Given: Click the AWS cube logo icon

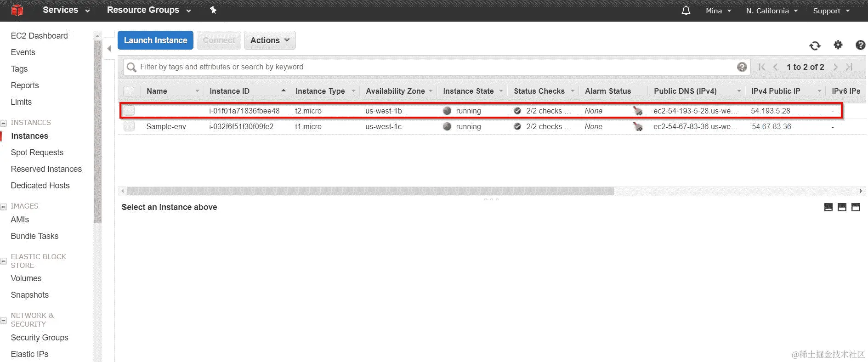Looking at the screenshot, I should 17,10.
